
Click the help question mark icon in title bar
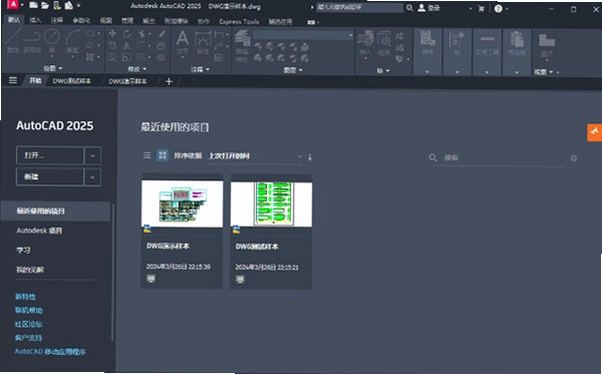point(498,8)
